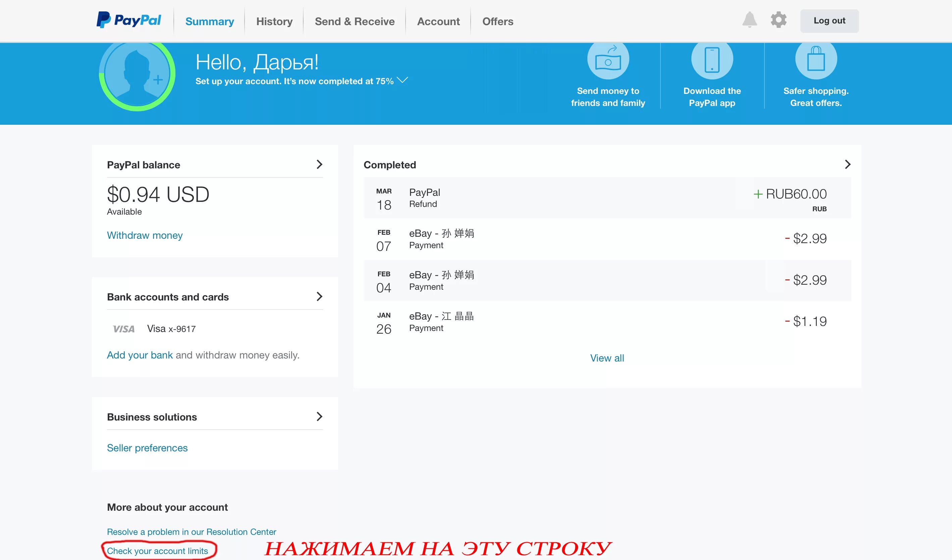Select the Offers tab

point(497,21)
